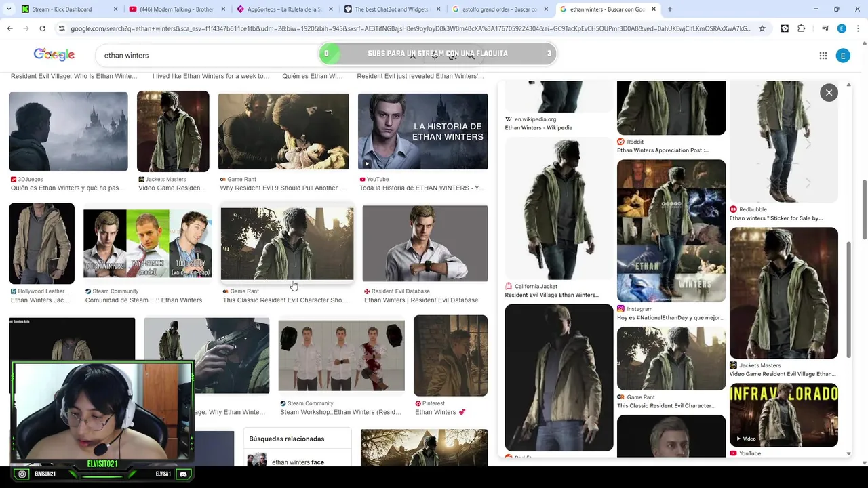
Task: Close the ethan winters search tab
Action: [654, 9]
